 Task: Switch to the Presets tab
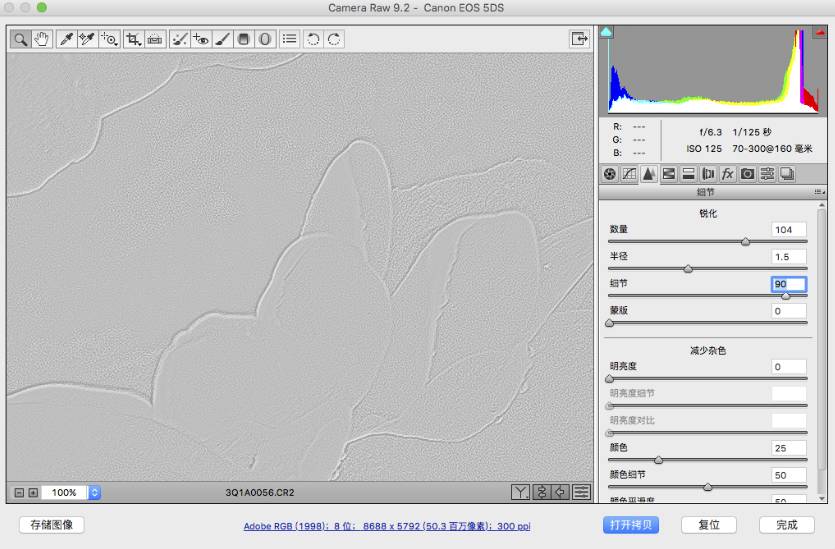pos(767,174)
